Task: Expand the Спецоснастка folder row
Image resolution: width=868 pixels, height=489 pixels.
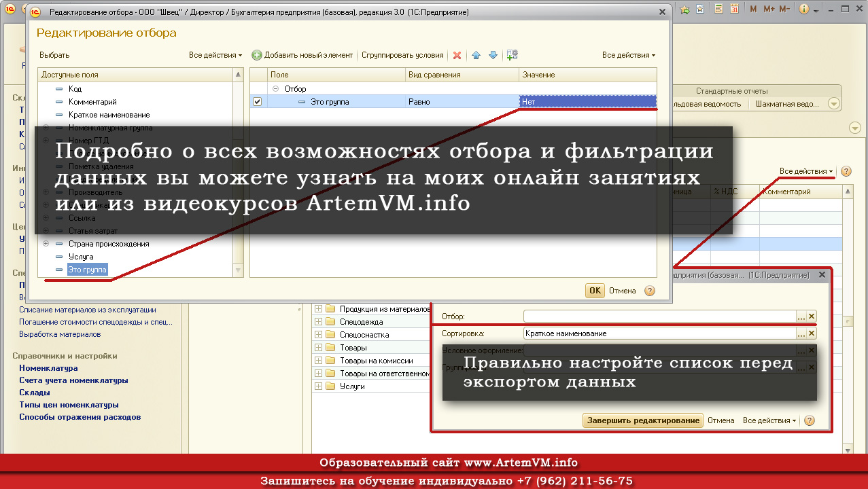Action: point(318,335)
